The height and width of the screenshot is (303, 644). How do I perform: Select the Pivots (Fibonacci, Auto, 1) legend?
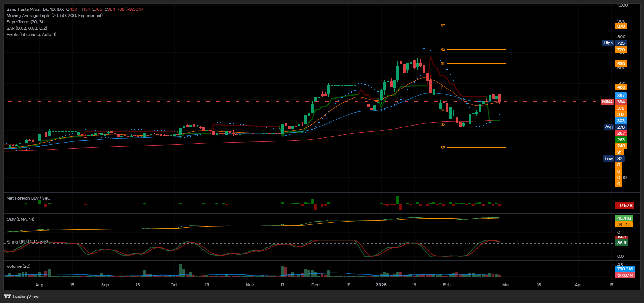tap(32, 34)
